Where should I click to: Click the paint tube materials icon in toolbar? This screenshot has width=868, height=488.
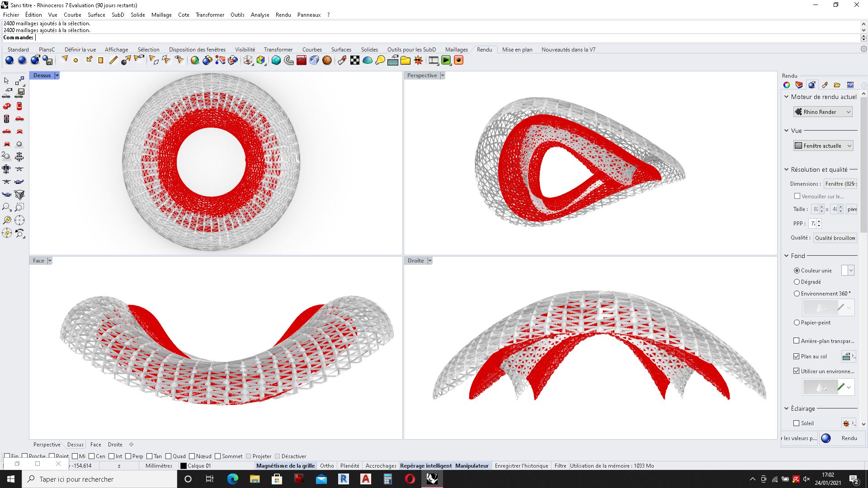click(x=342, y=60)
